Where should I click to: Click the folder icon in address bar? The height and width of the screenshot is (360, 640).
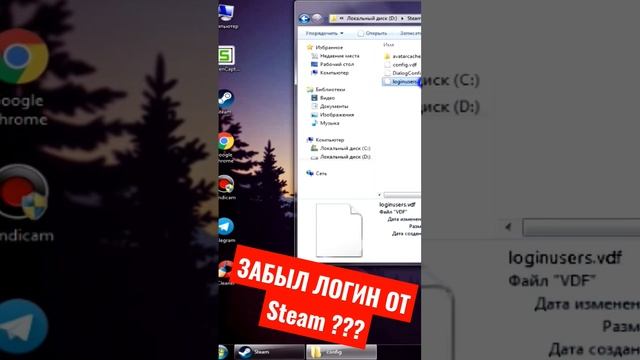[x=333, y=18]
